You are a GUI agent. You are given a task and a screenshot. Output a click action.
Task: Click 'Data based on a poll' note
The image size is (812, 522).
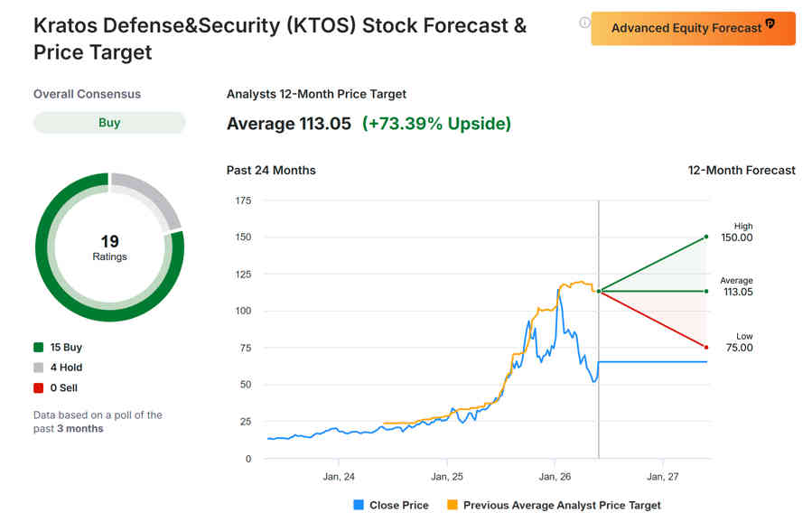tap(98, 422)
